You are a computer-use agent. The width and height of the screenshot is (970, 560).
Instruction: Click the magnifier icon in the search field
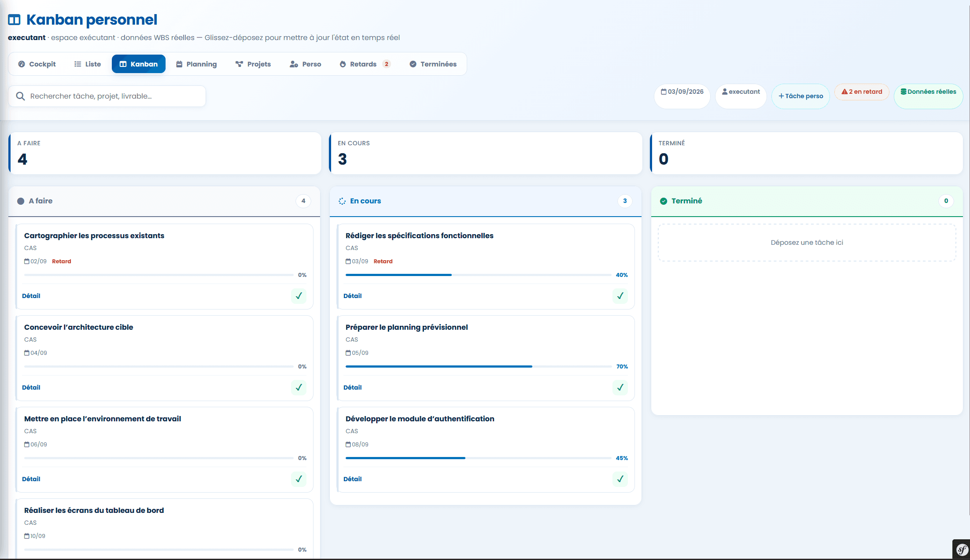point(20,96)
